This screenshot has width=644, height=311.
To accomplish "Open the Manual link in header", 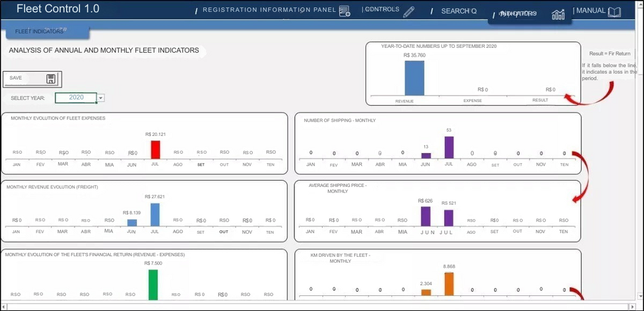I will pyautogui.click(x=591, y=11).
